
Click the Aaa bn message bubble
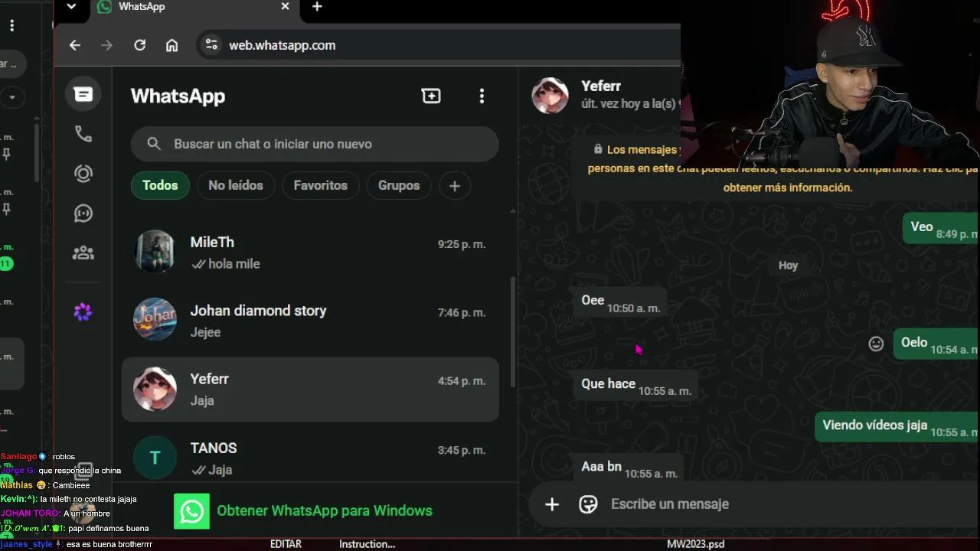coord(629,468)
